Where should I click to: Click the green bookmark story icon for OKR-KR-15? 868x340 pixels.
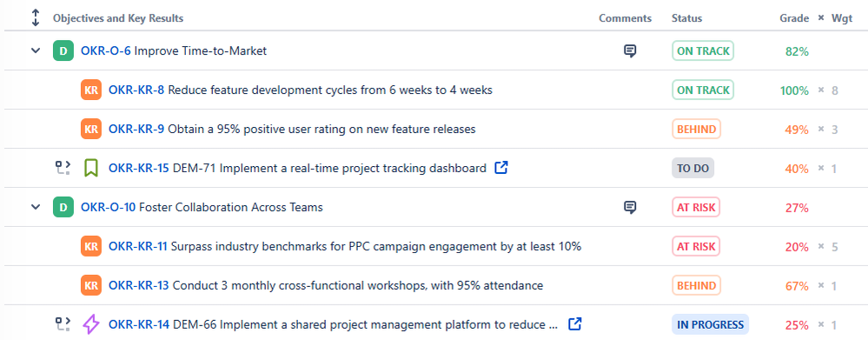pos(90,168)
